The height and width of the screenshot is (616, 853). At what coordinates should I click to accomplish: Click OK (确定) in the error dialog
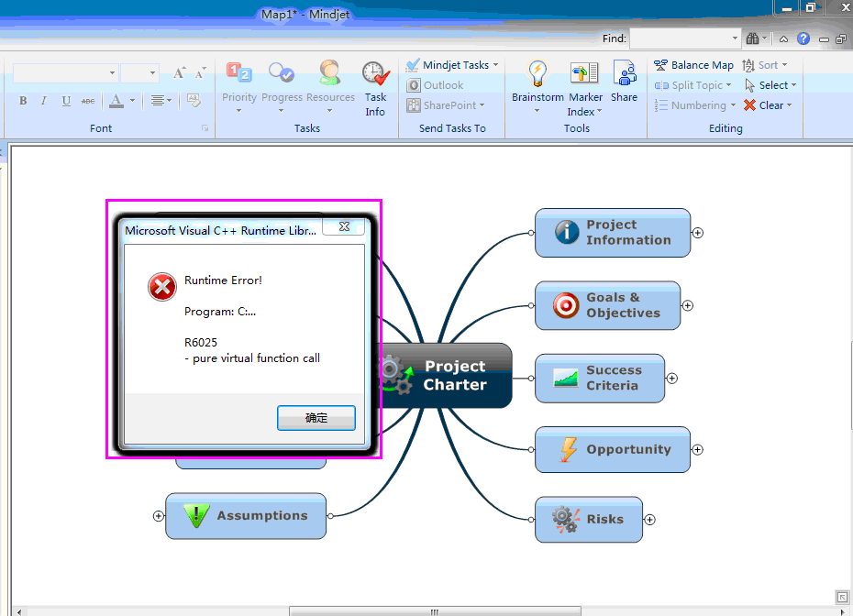coord(316,418)
